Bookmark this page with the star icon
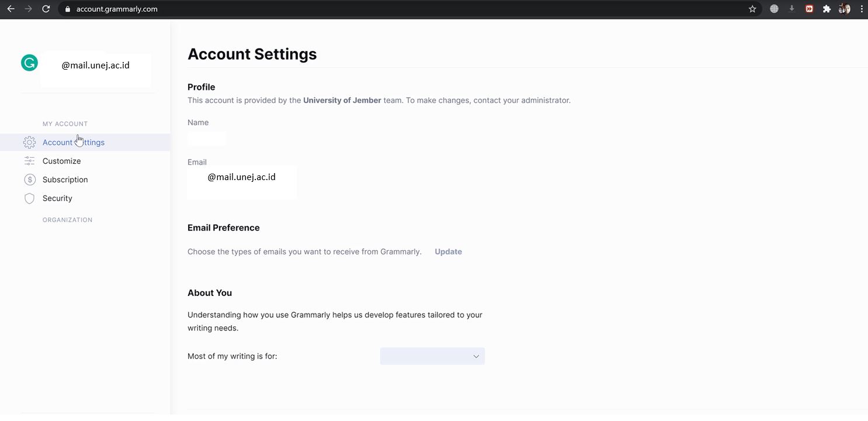This screenshot has width=868, height=421. pos(752,9)
